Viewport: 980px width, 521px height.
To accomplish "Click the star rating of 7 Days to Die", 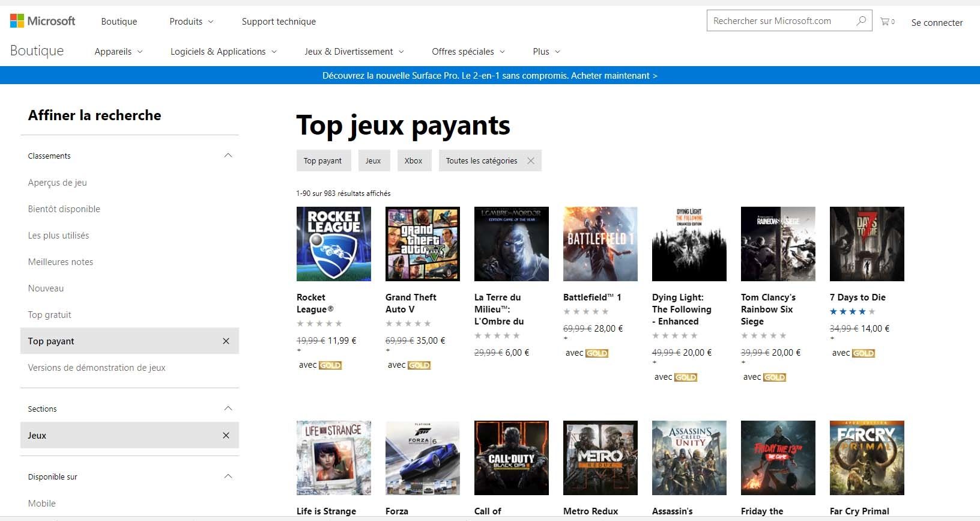I will click(853, 311).
